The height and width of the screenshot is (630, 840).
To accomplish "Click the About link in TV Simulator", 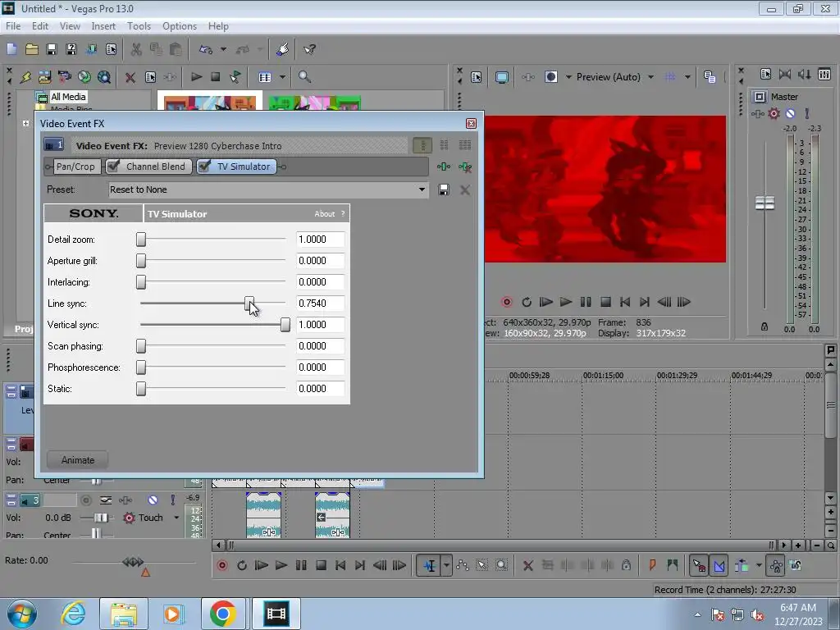I will (x=325, y=214).
